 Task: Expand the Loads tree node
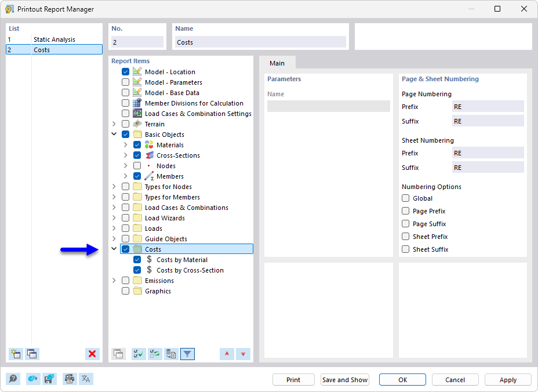pos(114,228)
